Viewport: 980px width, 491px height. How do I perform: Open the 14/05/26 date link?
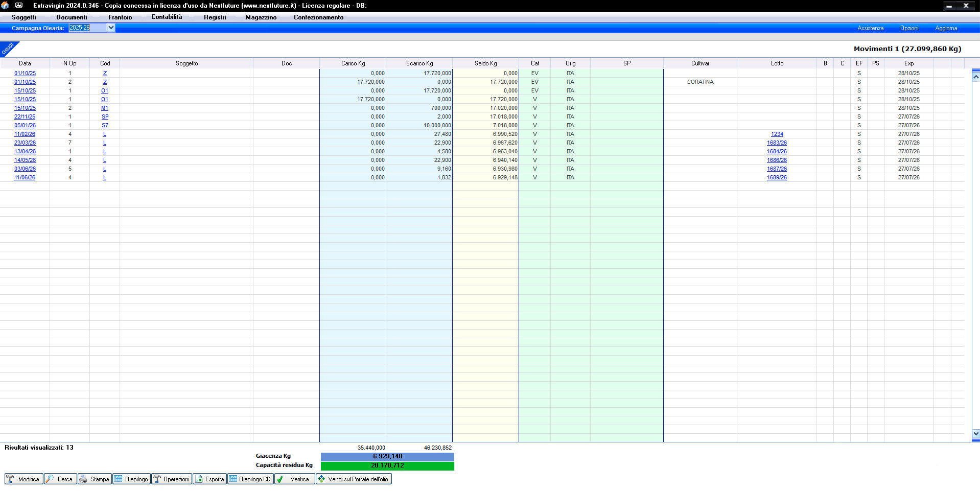(x=25, y=160)
